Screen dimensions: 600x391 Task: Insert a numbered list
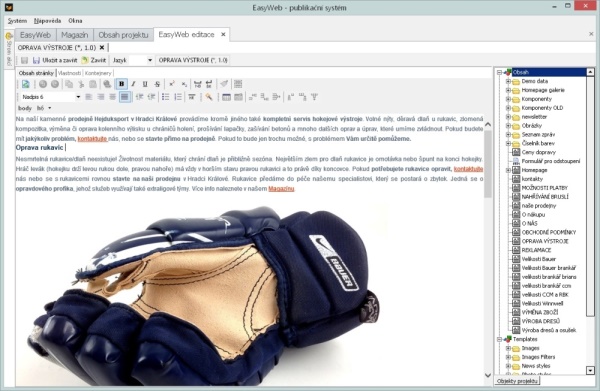click(178, 97)
